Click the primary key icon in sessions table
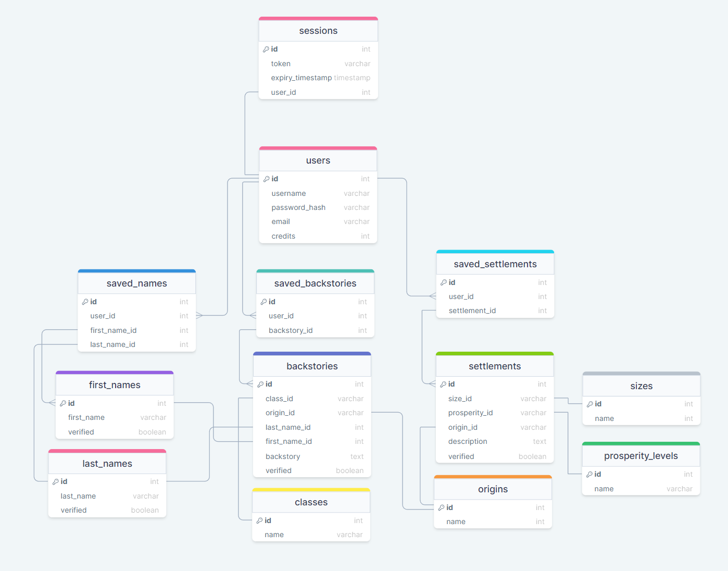Screen dimensions: 728x571 pyautogui.click(x=266, y=48)
